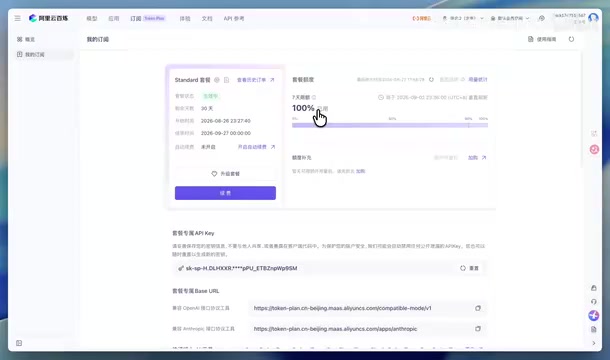Image resolution: width=610 pixels, height=360 pixels.
Task: Open the 使用指南 usage guide
Action: click(x=542, y=39)
